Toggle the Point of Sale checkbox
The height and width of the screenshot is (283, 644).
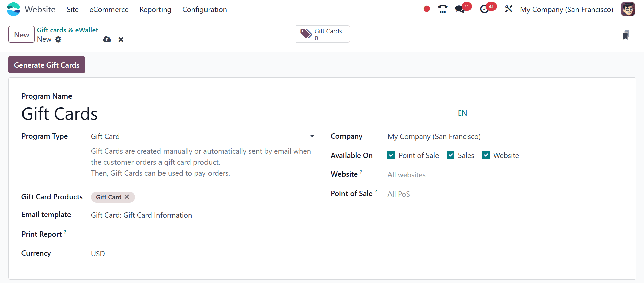[391, 155]
